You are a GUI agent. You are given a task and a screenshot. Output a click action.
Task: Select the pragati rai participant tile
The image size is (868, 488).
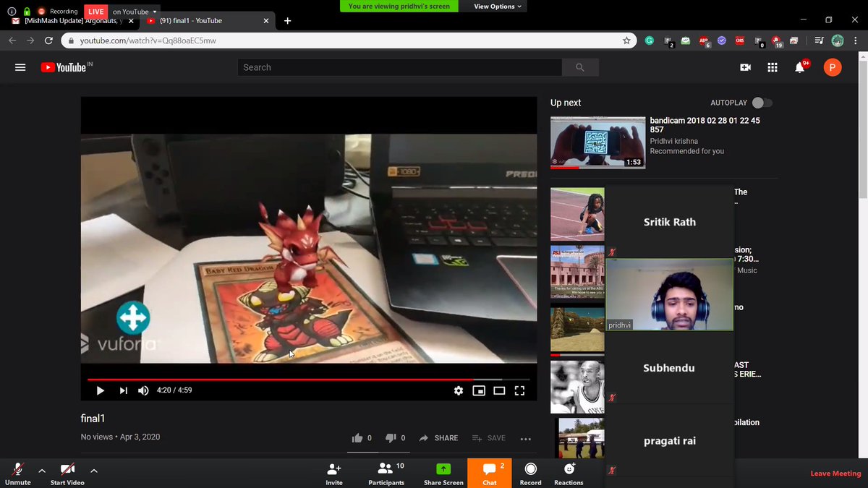[670, 440]
